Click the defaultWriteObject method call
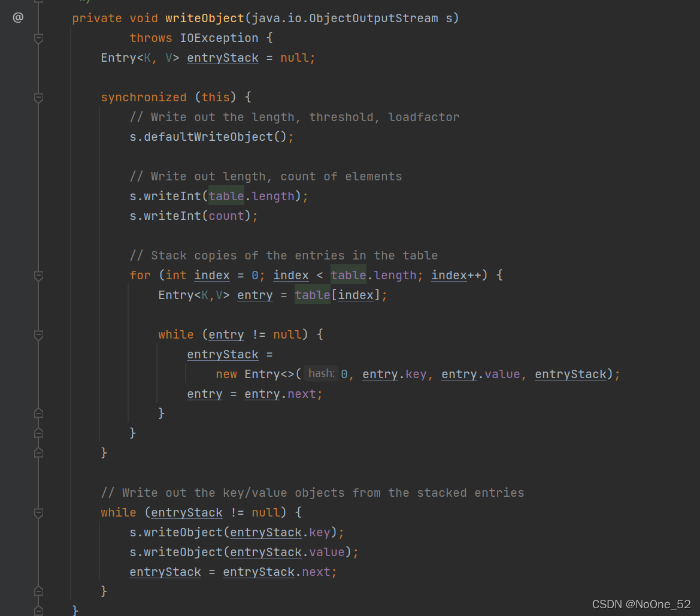This screenshot has height=616, width=700. (208, 137)
